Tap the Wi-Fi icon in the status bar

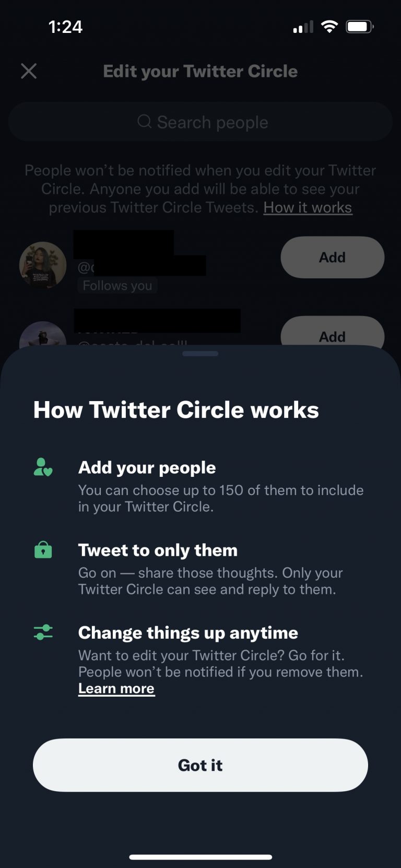329,26
